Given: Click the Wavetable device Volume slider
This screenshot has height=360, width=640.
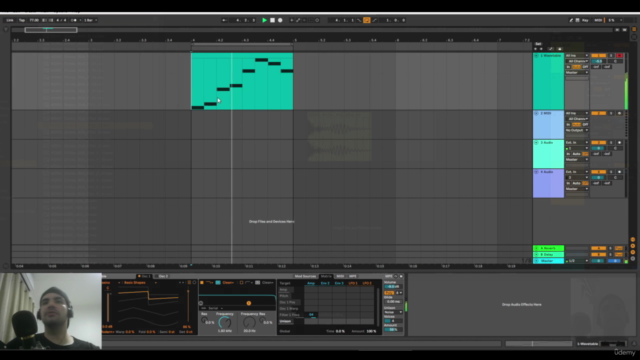Looking at the screenshot, I should 393,287.
